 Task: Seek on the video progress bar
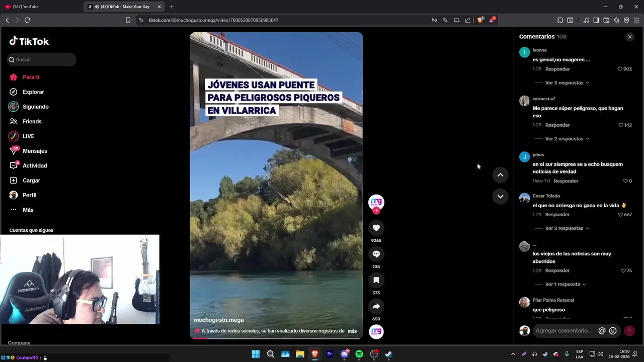coord(276,338)
